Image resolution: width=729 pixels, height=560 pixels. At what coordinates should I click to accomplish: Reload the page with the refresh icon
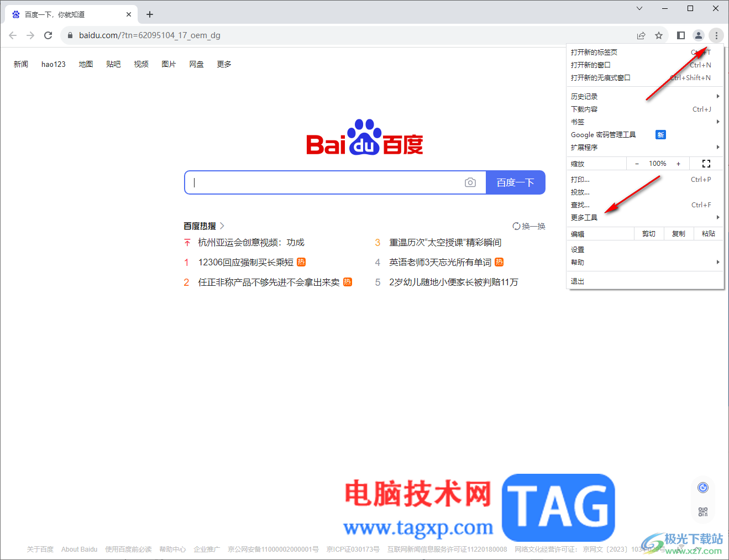(x=48, y=35)
